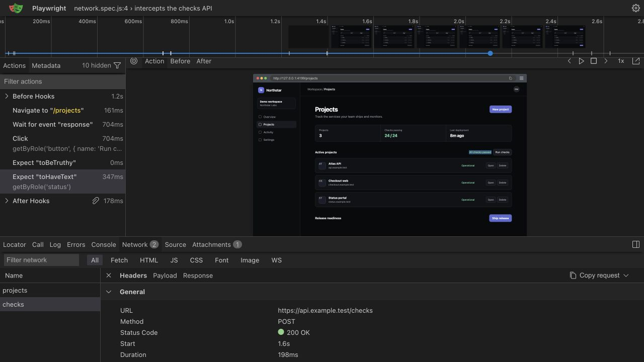Collapse the General headers section
Screen dimensions: 644x362
[x=109, y=292]
